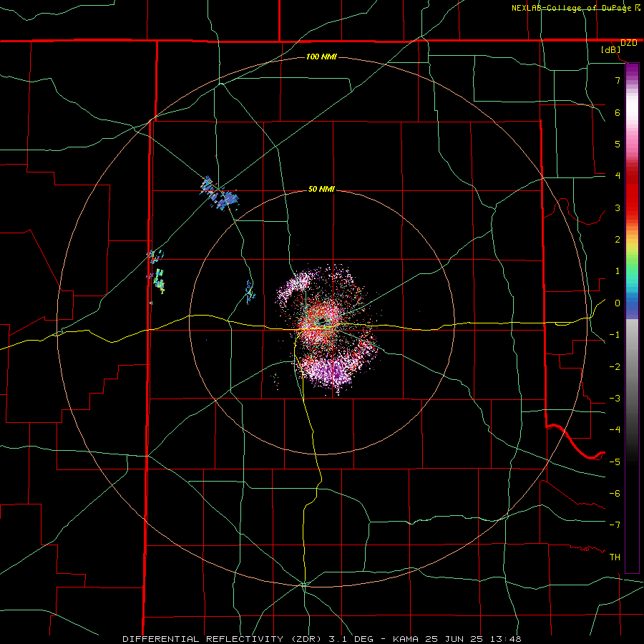Image resolution: width=644 pixels, height=644 pixels.
Task: Select the 4 dB scale label
Action: coord(618,176)
